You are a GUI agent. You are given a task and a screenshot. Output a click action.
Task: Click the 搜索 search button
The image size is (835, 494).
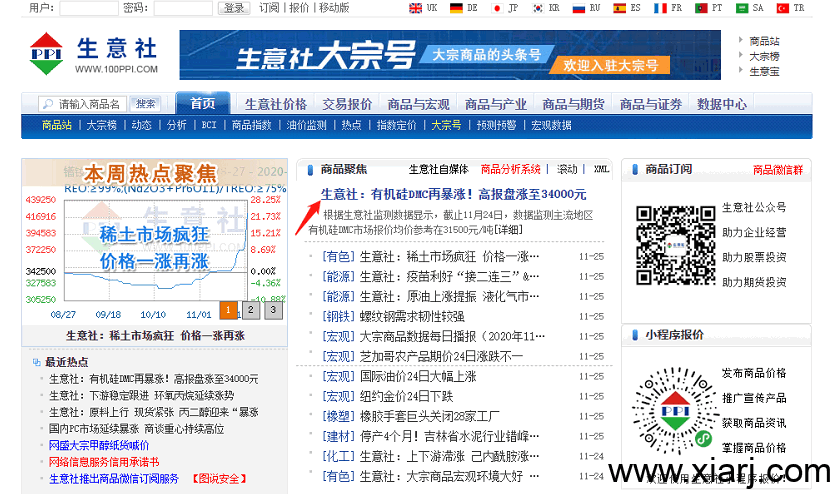[x=145, y=104]
